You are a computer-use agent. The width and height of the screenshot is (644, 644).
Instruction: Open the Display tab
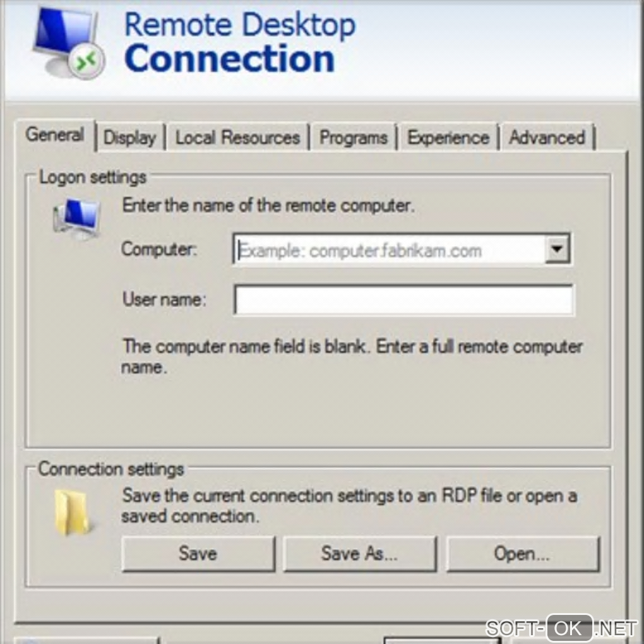[x=130, y=138]
